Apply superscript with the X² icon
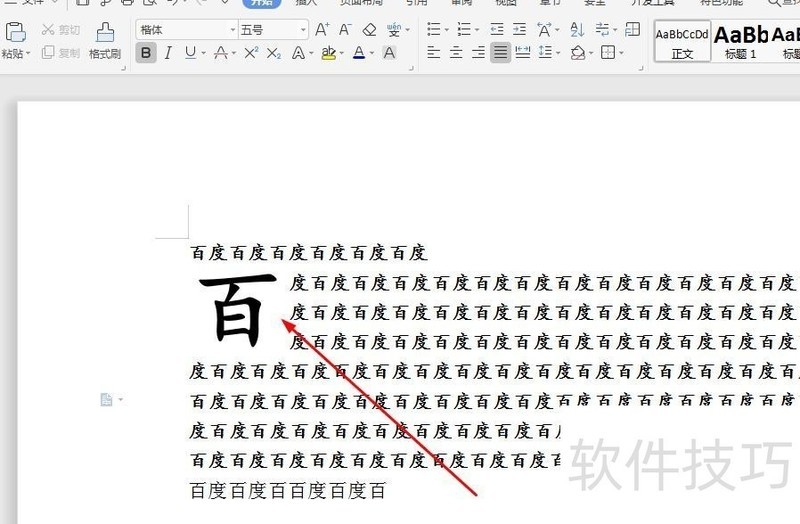Image resolution: width=800 pixels, height=524 pixels. (251, 53)
